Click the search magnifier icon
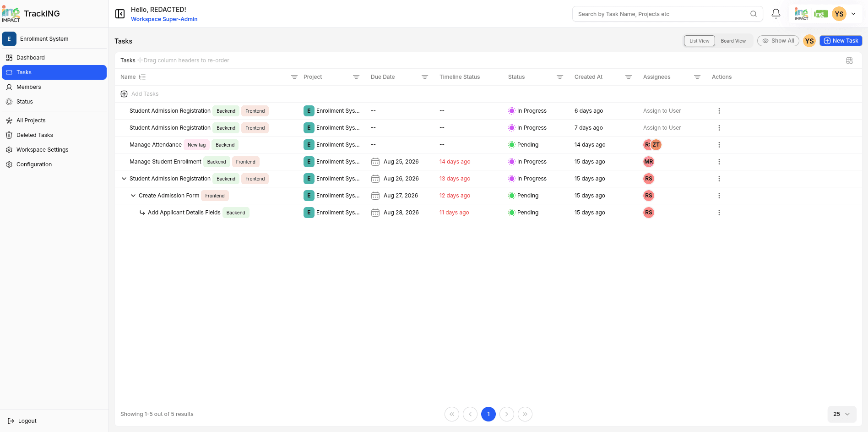 [x=754, y=14]
